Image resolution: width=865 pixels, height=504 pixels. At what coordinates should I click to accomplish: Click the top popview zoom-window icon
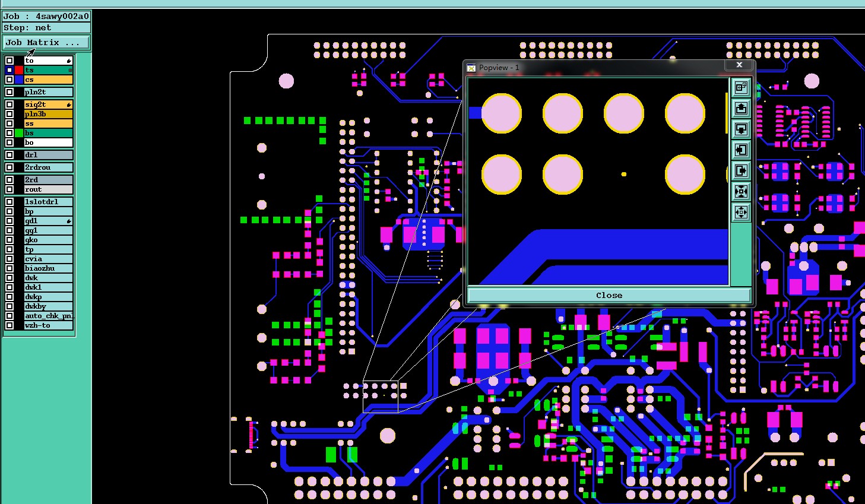click(741, 88)
